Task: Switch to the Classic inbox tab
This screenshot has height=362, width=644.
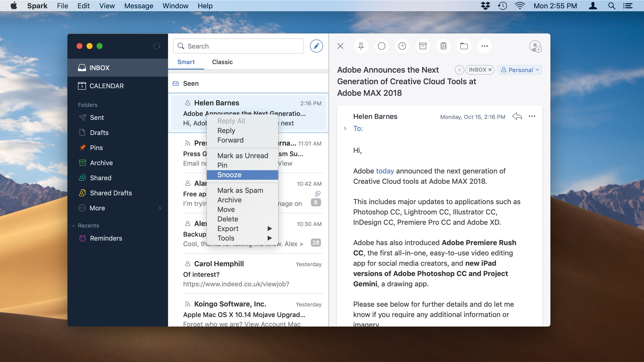Action: pyautogui.click(x=222, y=62)
